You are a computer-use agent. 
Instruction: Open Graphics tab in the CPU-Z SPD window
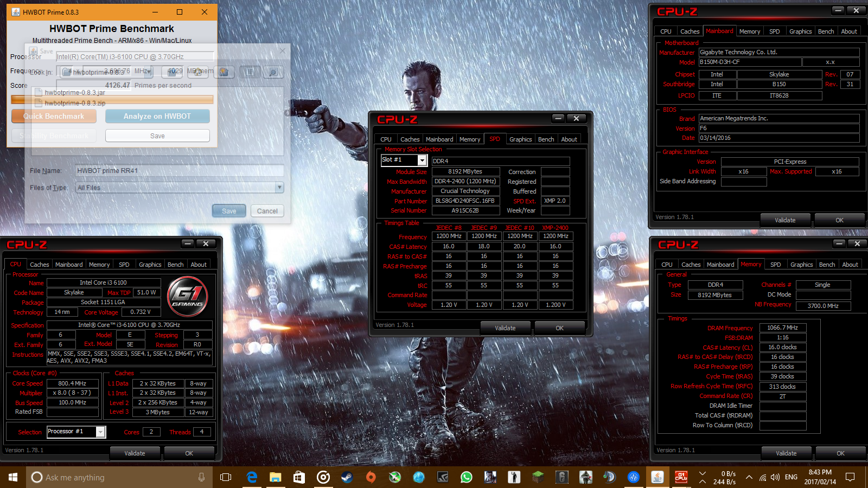(x=520, y=139)
